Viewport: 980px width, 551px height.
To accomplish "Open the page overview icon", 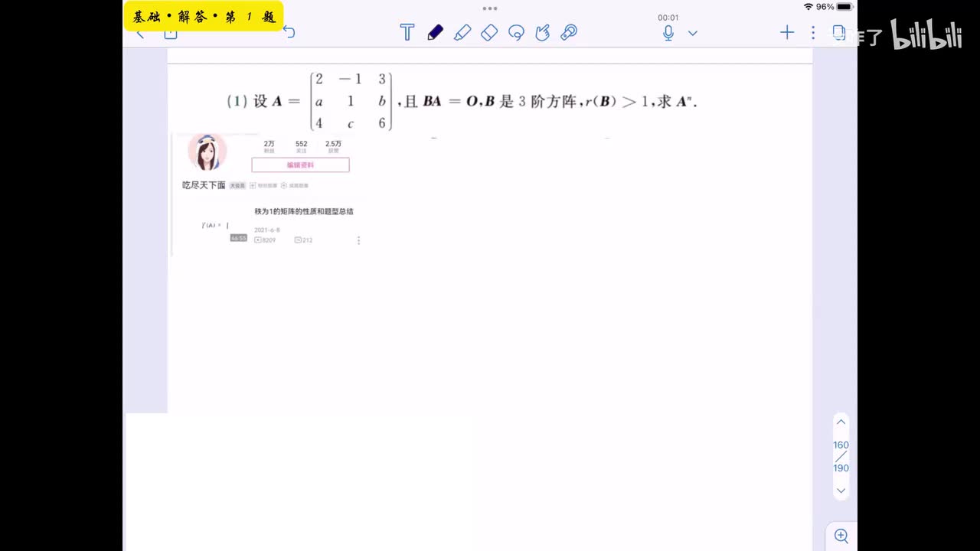I will click(x=838, y=32).
